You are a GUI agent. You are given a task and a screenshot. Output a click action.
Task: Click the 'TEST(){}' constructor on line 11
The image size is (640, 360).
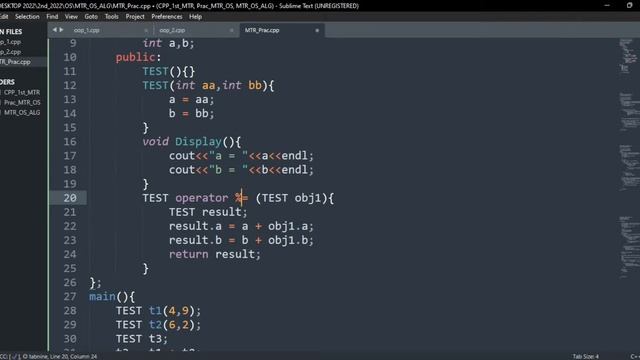[169, 71]
